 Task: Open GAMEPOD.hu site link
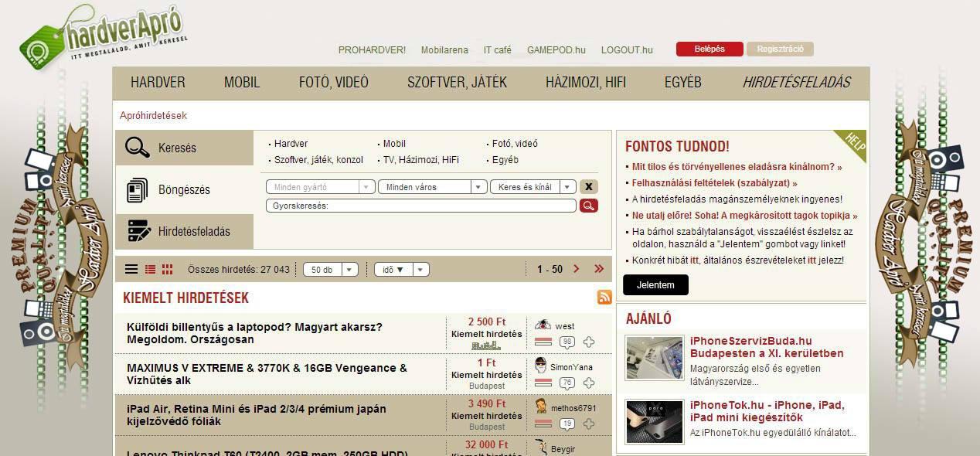[x=556, y=50]
